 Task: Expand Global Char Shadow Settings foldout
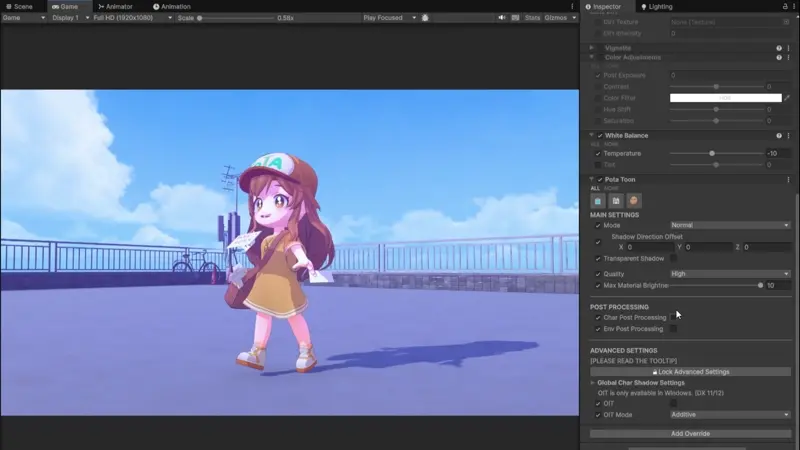593,383
